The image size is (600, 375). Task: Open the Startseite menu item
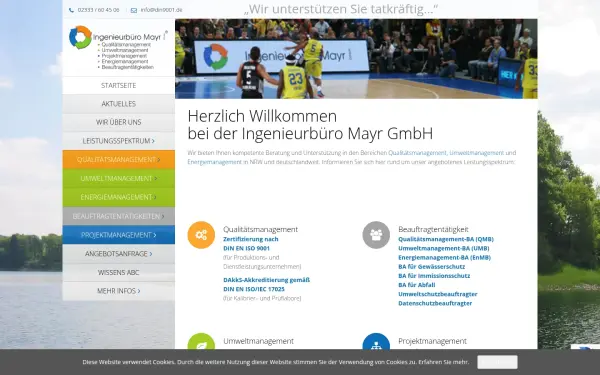[119, 85]
